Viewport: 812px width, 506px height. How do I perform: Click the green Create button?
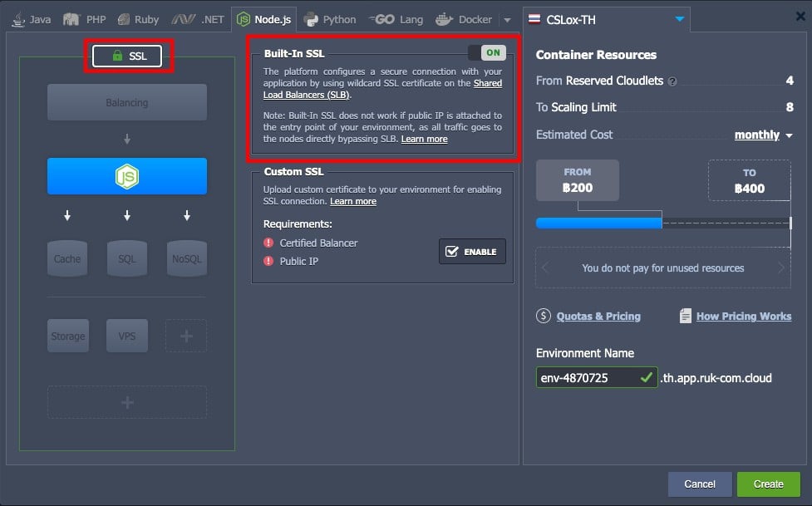[769, 484]
